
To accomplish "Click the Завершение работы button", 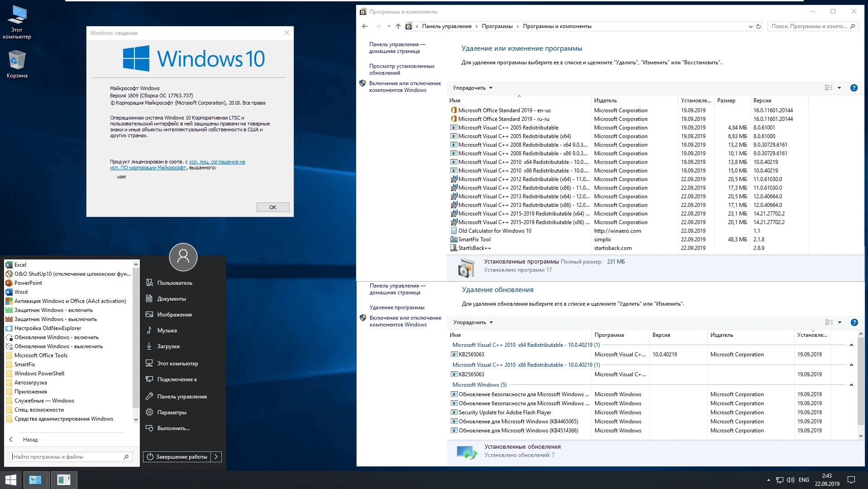I will 177,457.
